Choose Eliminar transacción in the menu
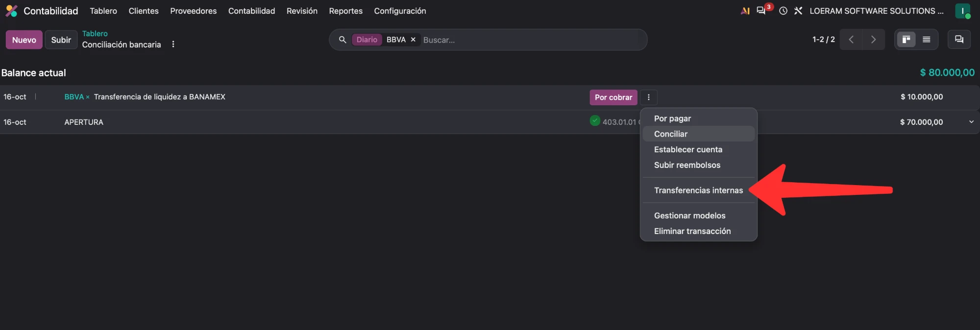Screen dimensions: 980x330 click(698, 231)
